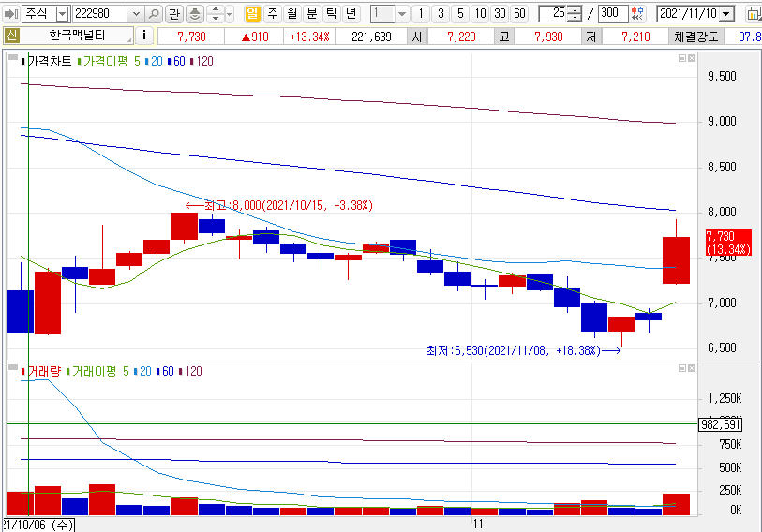The height and width of the screenshot is (532, 762).
Task: Switch to the 년 yearly chart
Action: coord(351,14)
